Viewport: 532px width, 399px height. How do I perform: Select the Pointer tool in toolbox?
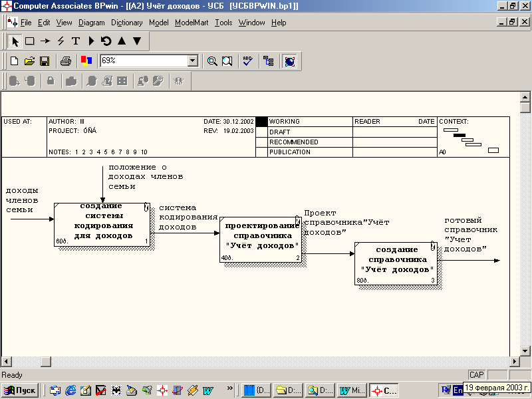pyautogui.click(x=15, y=41)
